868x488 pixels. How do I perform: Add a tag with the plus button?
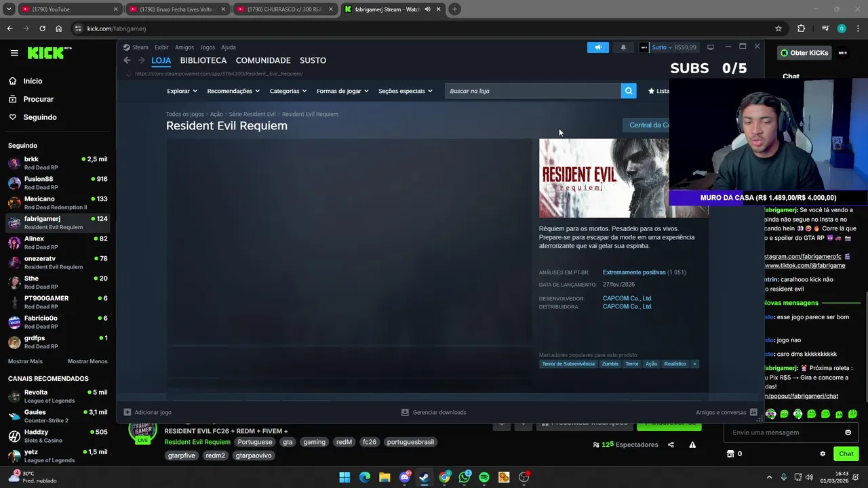click(694, 364)
